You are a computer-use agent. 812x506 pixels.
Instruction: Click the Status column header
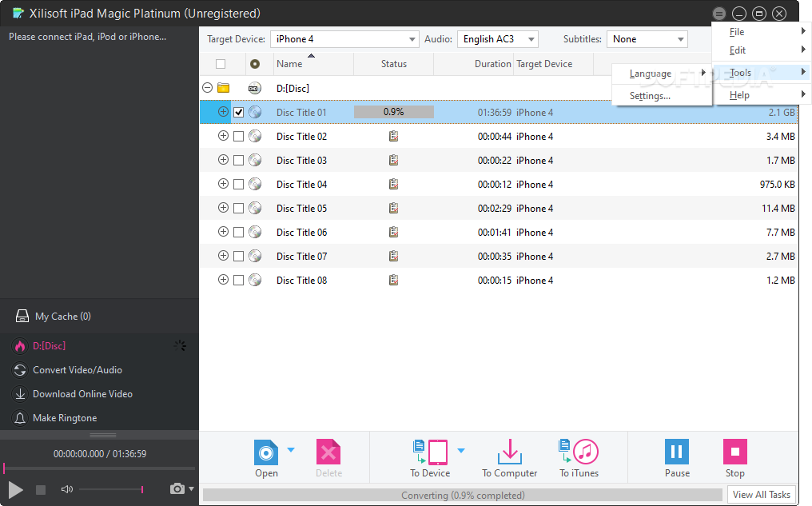click(393, 64)
